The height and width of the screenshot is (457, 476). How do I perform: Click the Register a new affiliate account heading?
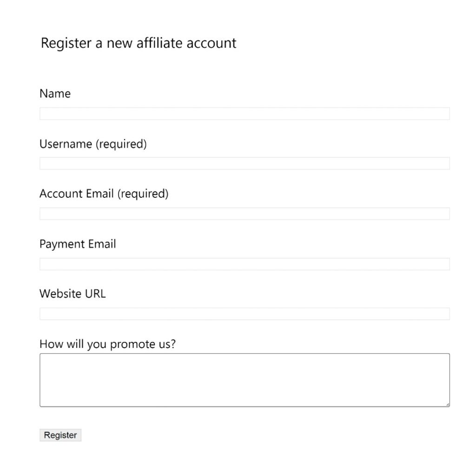point(139,43)
